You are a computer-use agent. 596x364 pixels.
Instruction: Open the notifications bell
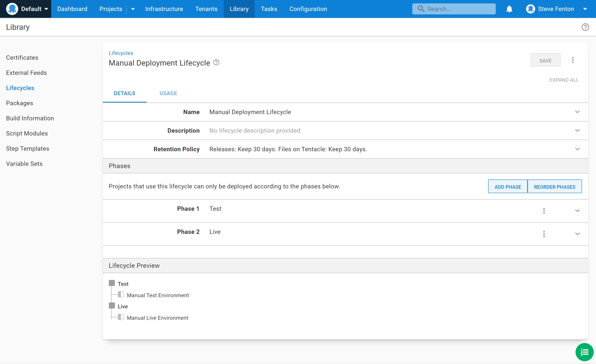tap(509, 9)
